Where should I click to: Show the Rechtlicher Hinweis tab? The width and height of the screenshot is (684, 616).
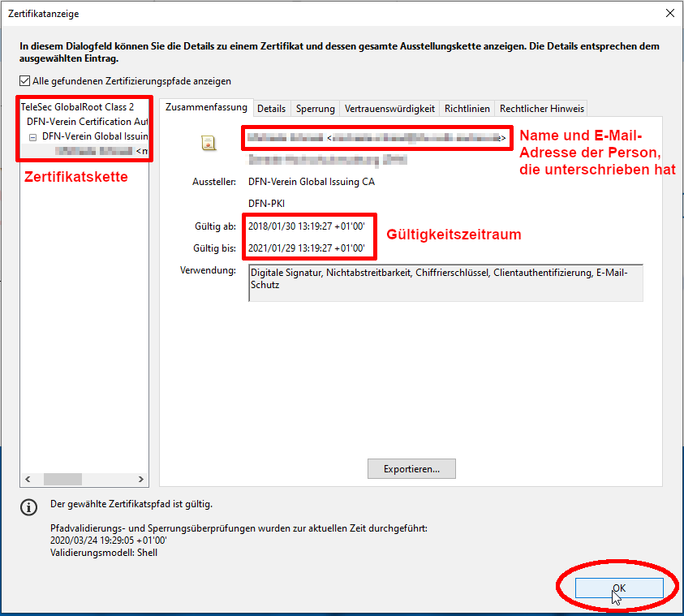[541, 109]
